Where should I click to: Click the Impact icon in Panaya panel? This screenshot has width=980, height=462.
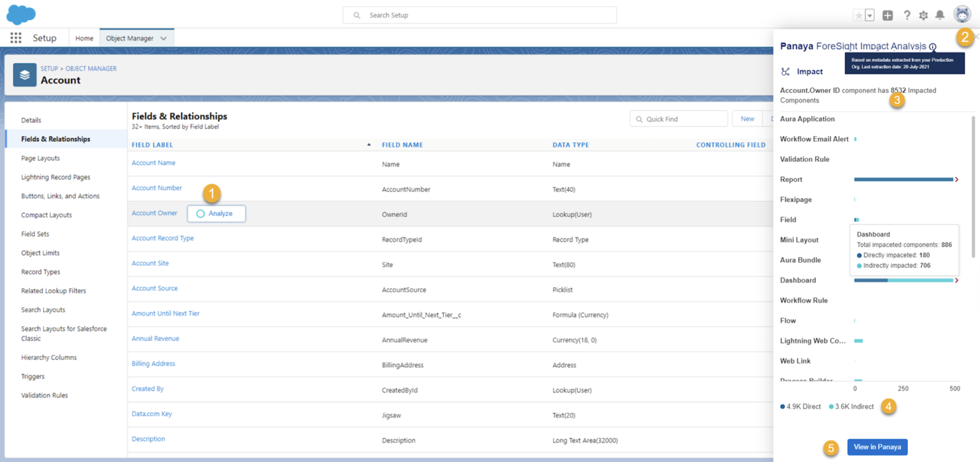click(x=785, y=71)
